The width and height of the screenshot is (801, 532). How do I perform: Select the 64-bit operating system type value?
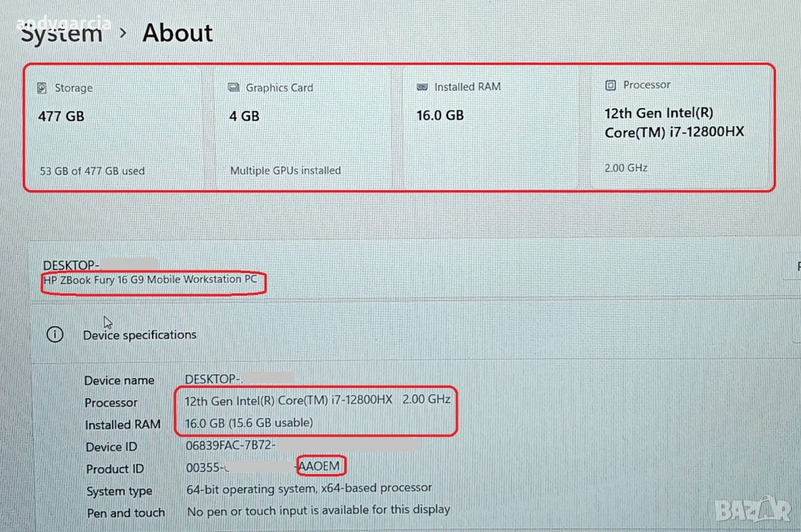click(309, 488)
